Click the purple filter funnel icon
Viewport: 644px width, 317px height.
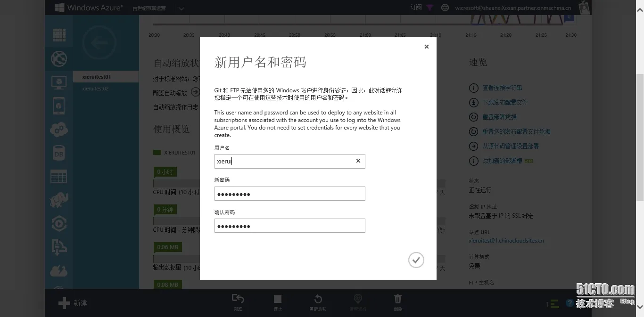pyautogui.click(x=429, y=8)
